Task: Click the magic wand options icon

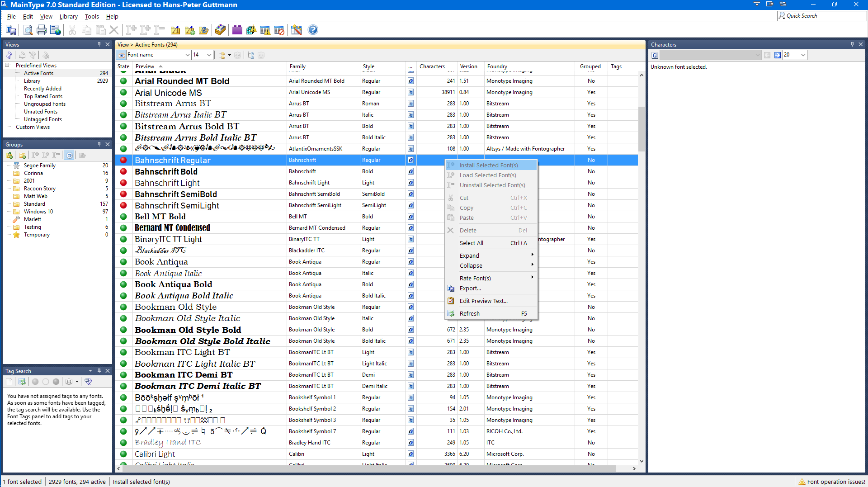Action: 296,30
